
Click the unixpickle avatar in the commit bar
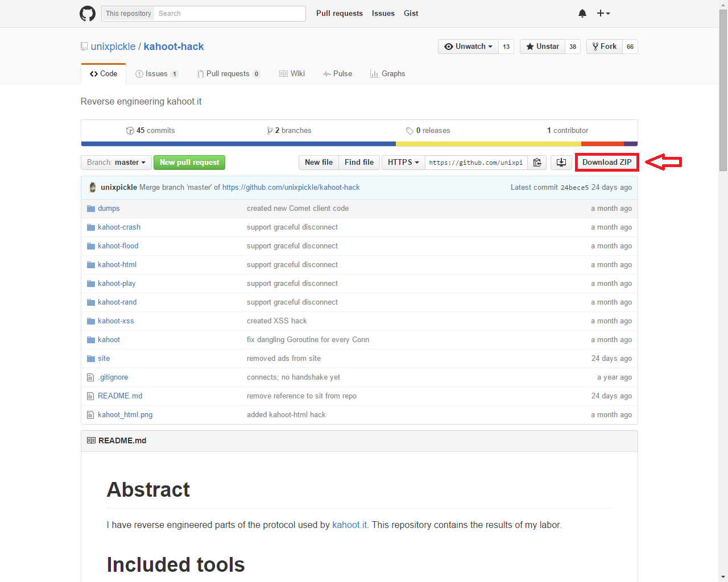[93, 187]
